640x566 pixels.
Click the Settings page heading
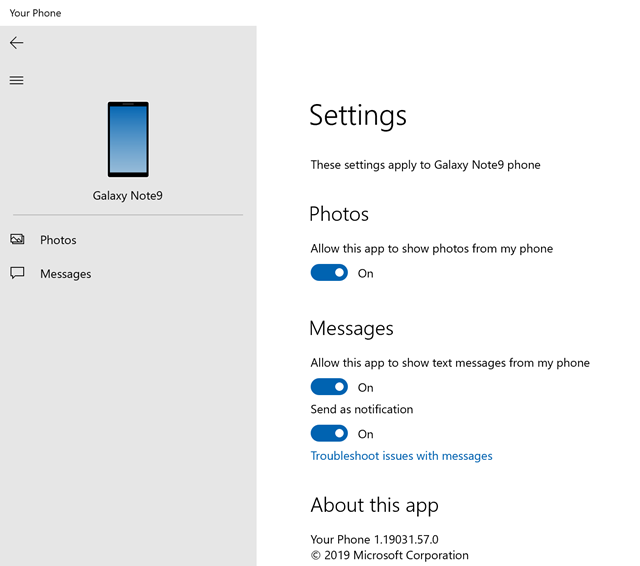358,115
